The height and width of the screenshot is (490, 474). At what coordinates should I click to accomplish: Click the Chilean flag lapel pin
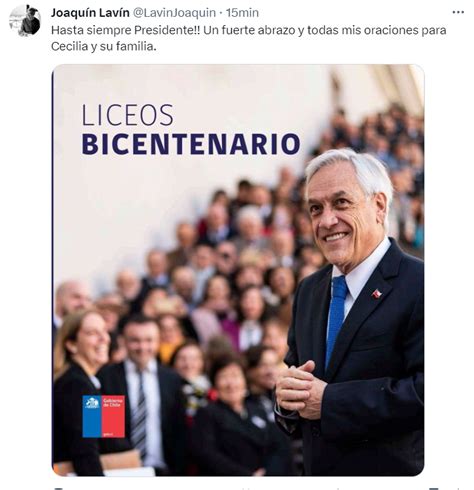coord(377,294)
